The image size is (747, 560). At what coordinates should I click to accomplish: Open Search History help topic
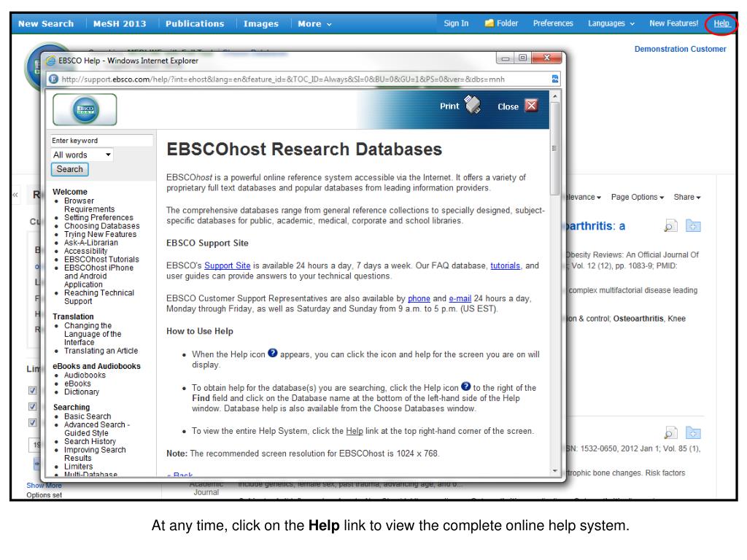click(x=90, y=441)
